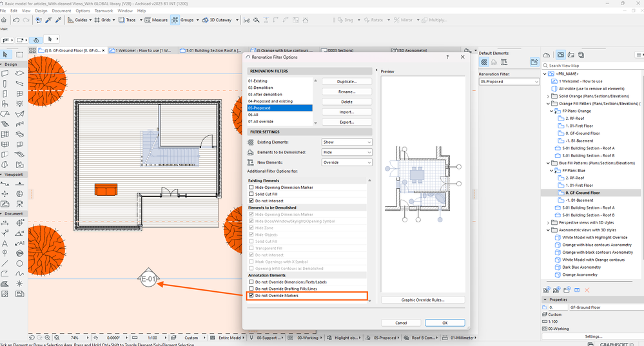
Task: Open the Project Map navigator icon
Action: tap(548, 55)
